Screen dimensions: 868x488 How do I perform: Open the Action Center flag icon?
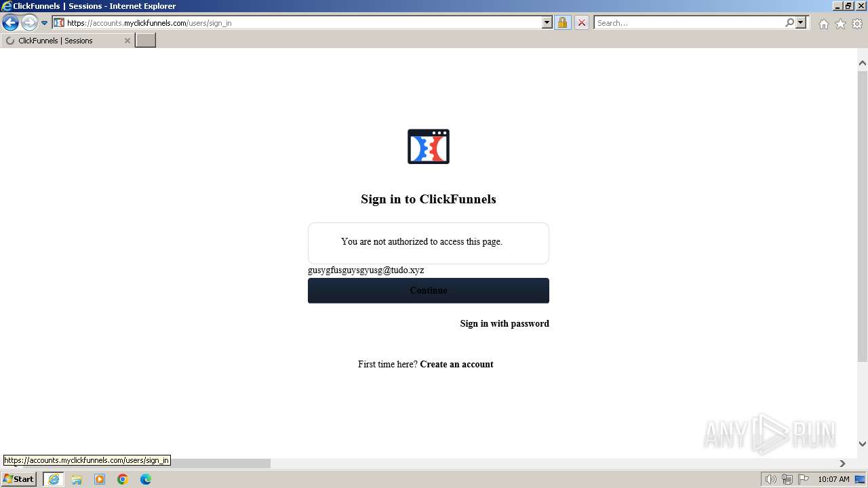804,479
